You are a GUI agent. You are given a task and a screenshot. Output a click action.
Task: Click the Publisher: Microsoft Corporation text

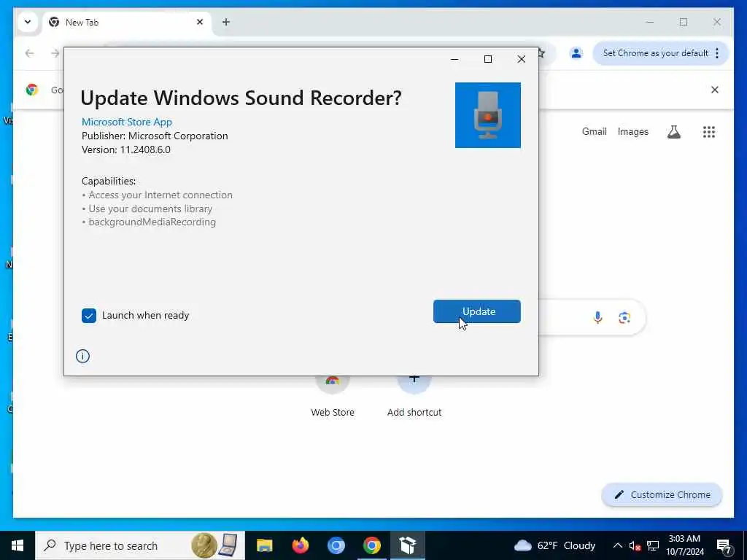point(155,136)
